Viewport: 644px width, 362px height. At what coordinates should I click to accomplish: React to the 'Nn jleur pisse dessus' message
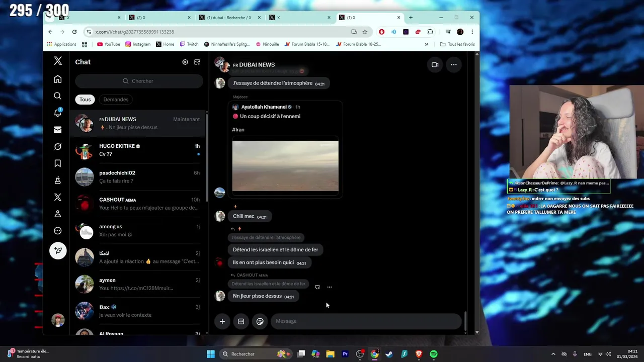317,287
